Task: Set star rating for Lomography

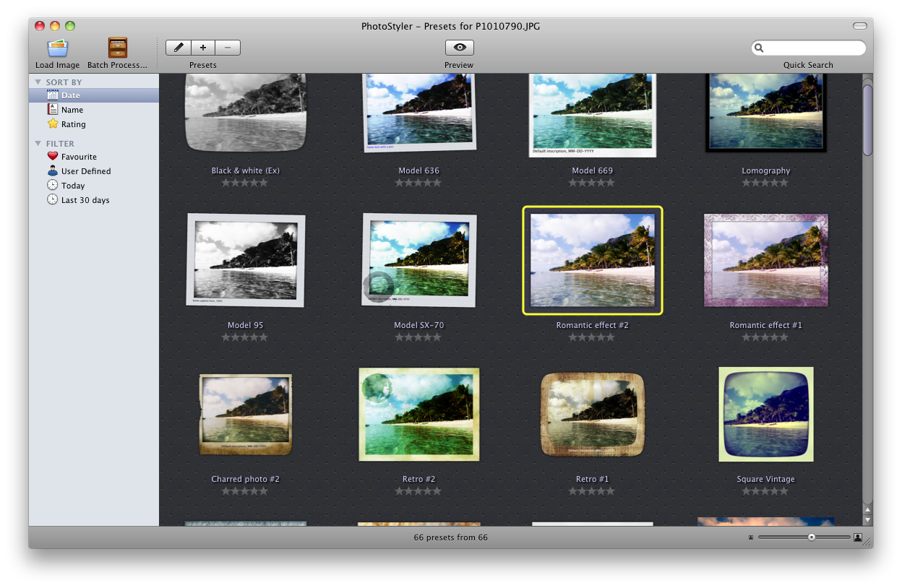Action: coord(765,183)
